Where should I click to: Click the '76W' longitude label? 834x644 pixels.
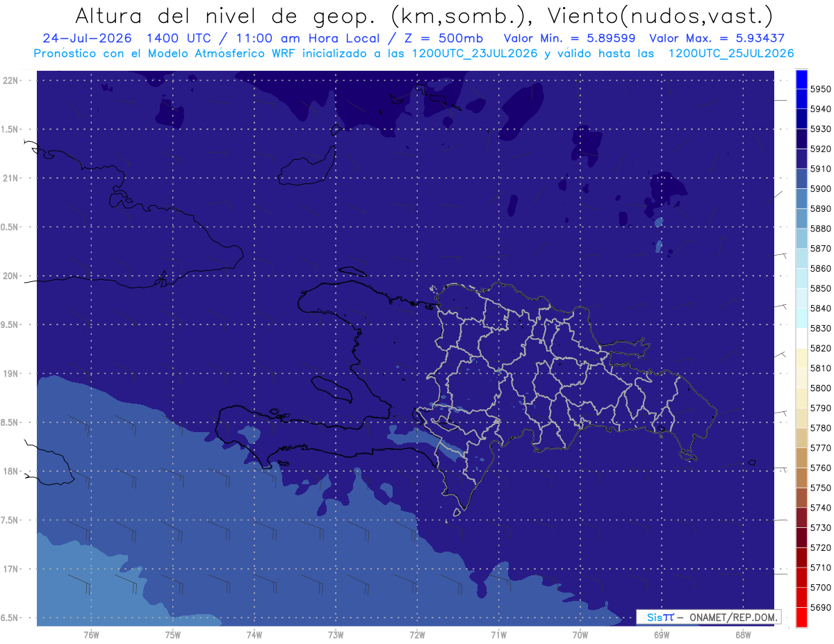click(x=91, y=634)
